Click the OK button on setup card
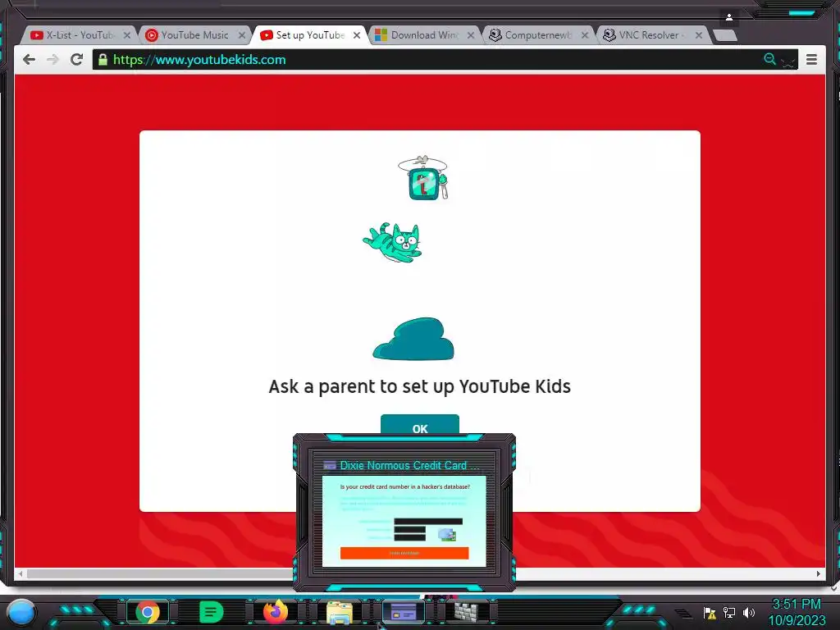The height and width of the screenshot is (630, 840). (420, 425)
